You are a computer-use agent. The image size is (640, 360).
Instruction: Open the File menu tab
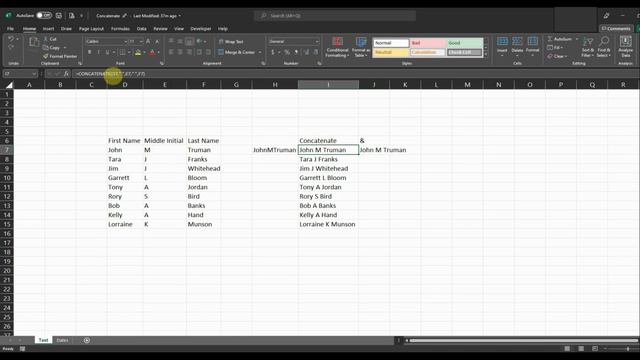pos(10,29)
